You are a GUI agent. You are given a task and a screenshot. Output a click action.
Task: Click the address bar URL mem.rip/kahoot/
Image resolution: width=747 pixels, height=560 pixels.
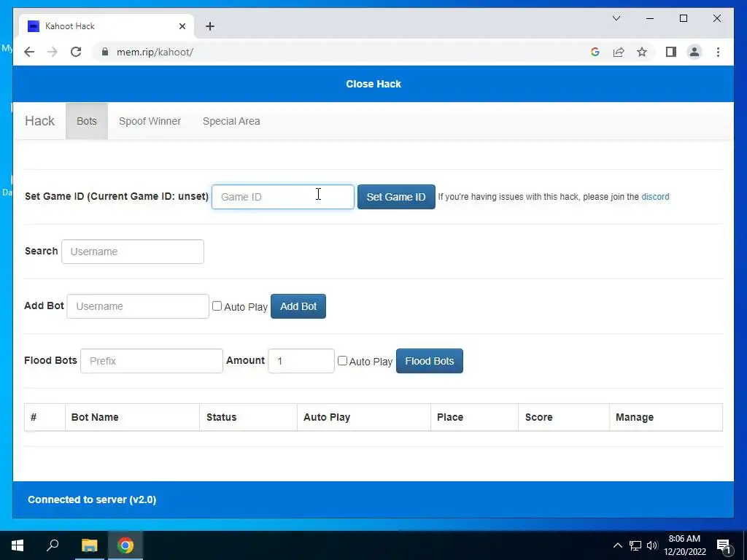click(x=155, y=52)
